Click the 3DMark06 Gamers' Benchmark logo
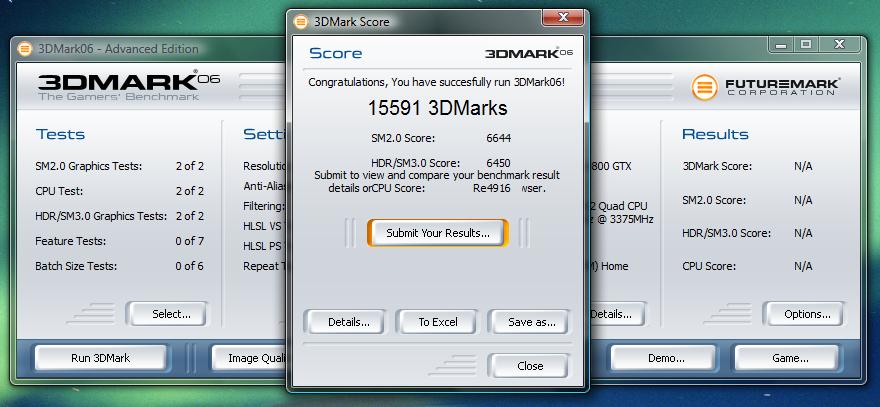 (x=129, y=87)
